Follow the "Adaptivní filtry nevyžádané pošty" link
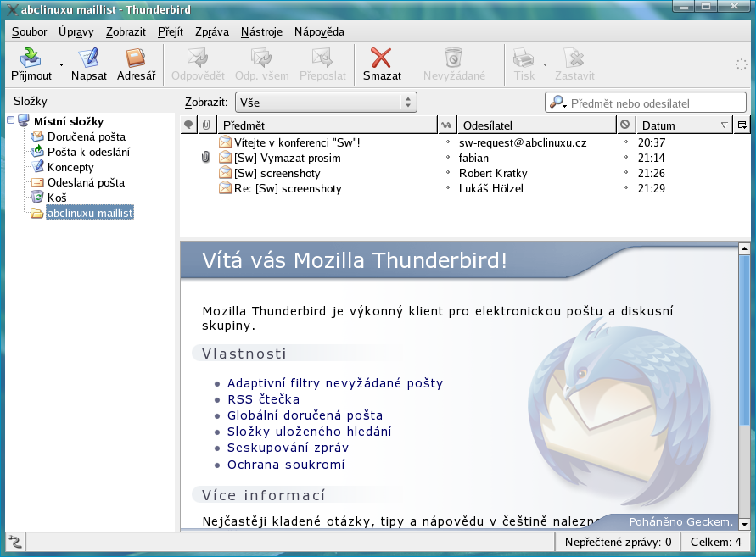The image size is (756, 557). click(x=335, y=383)
